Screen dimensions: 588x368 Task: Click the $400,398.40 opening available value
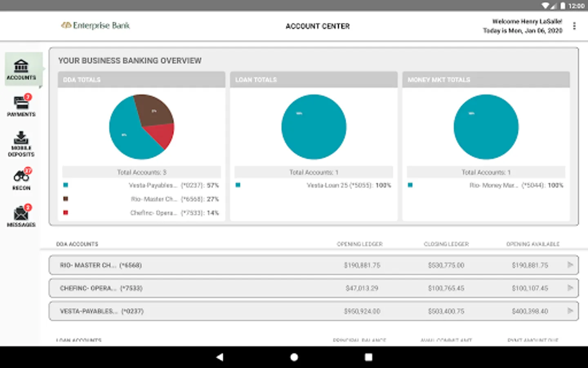point(530,311)
